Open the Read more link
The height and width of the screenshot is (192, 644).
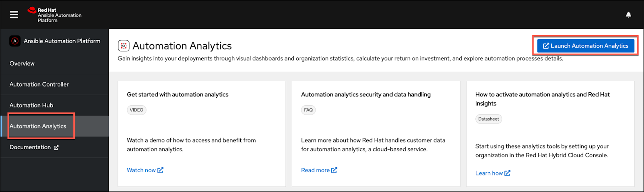[x=315, y=170]
